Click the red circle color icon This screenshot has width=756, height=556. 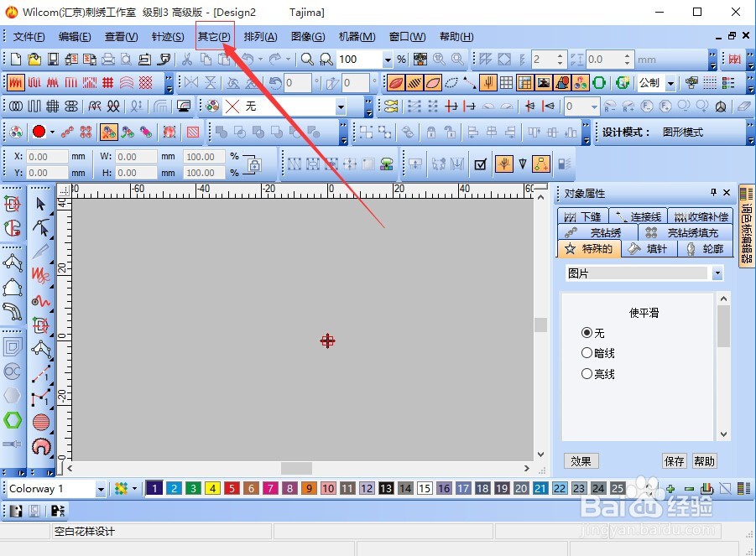(x=39, y=132)
